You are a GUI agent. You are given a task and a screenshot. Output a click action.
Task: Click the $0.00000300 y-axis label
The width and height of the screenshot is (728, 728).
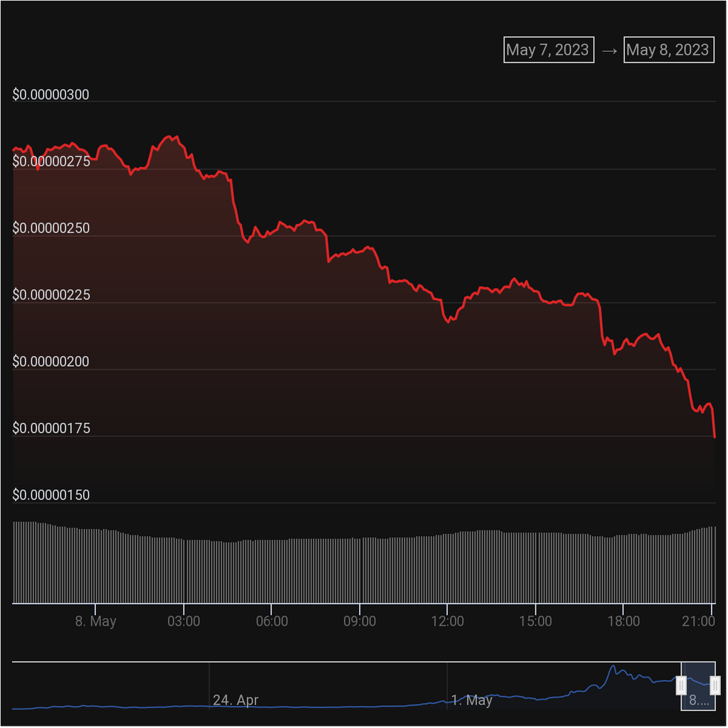click(50, 95)
